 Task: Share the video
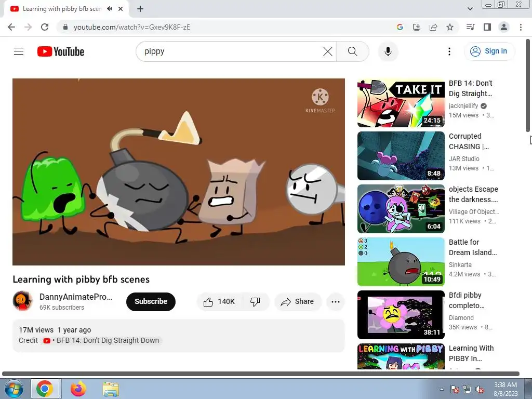tap(298, 302)
